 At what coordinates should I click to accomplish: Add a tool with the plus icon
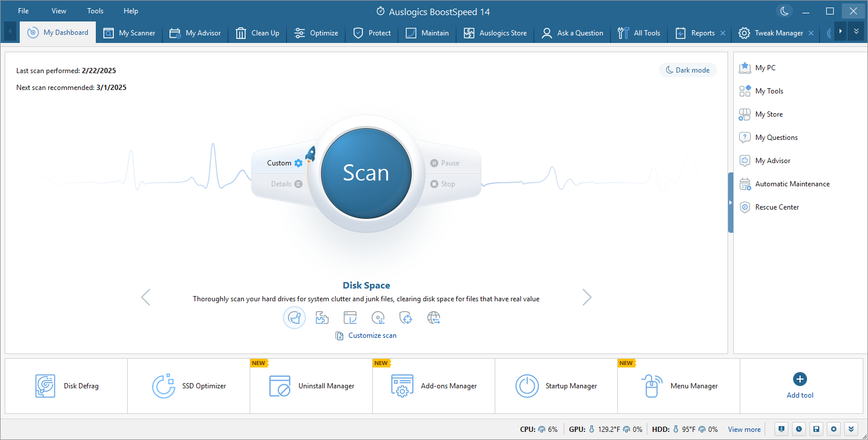point(800,379)
